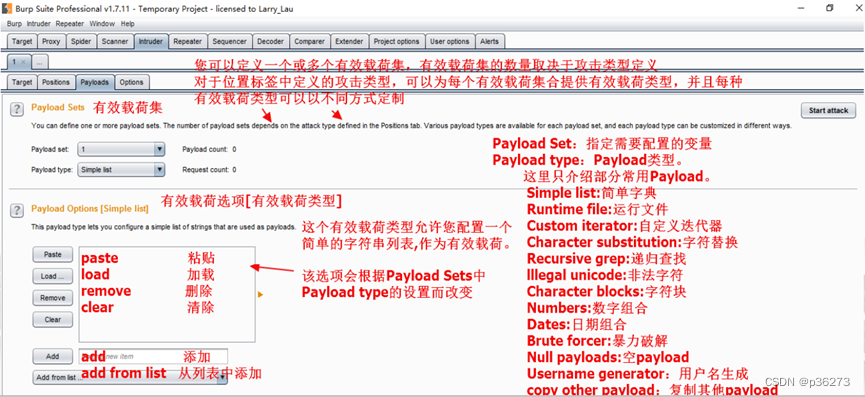The width and height of the screenshot is (865, 397).
Task: Open the Window menu
Action: 102,24
